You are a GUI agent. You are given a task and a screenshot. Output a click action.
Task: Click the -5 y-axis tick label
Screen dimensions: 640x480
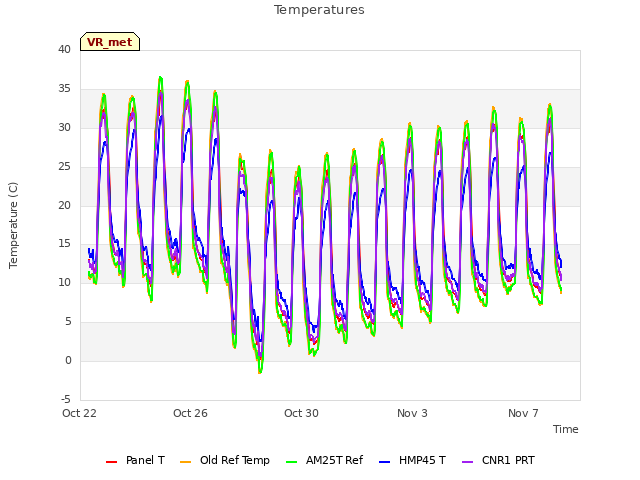click(66, 399)
